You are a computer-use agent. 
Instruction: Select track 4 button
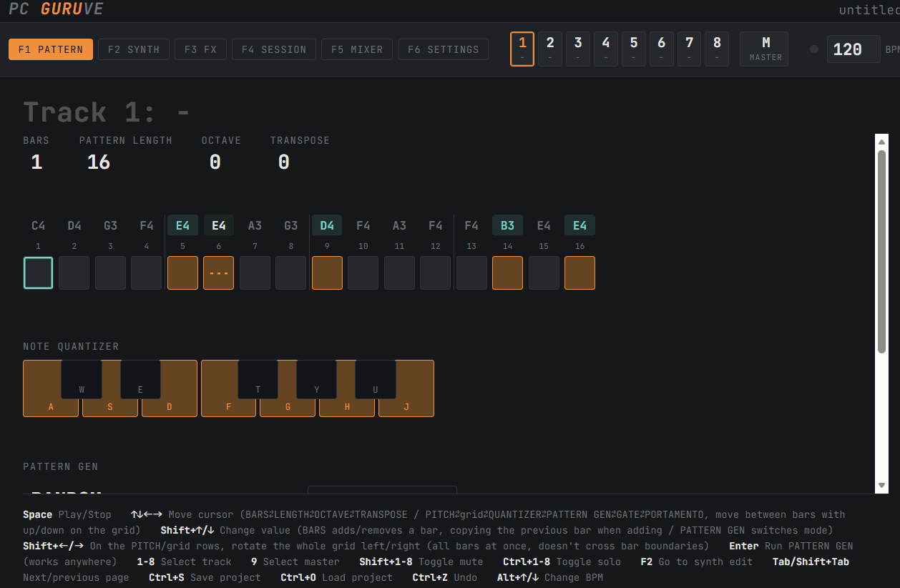click(x=606, y=49)
